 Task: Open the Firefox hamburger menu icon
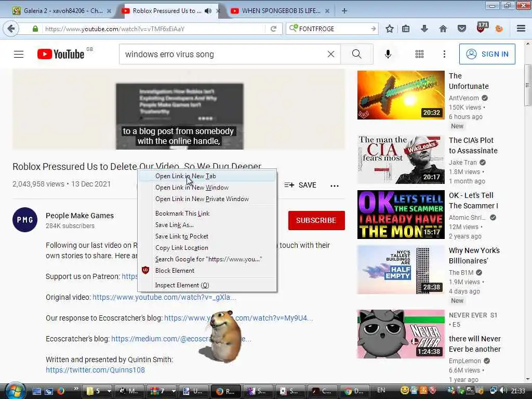(x=521, y=29)
